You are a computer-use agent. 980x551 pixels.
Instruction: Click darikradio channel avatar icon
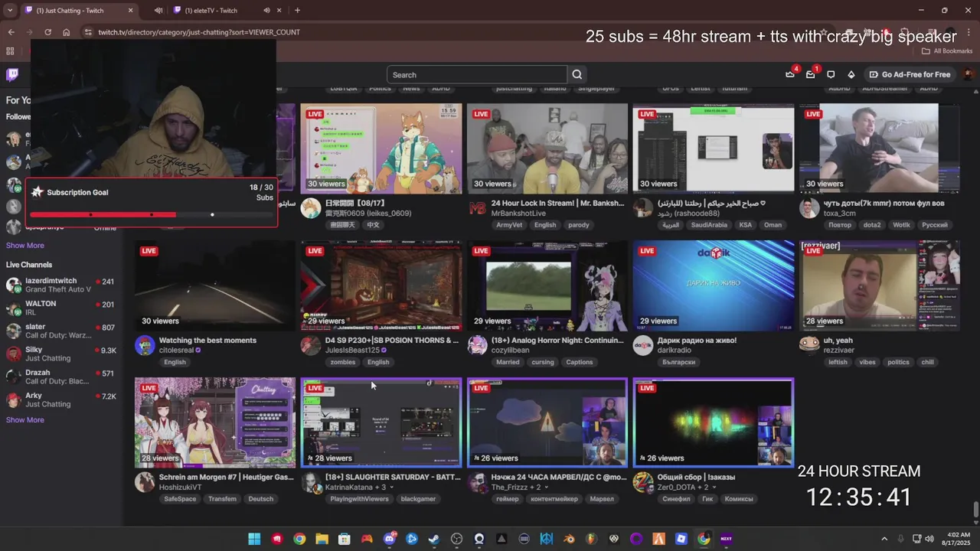(x=642, y=346)
